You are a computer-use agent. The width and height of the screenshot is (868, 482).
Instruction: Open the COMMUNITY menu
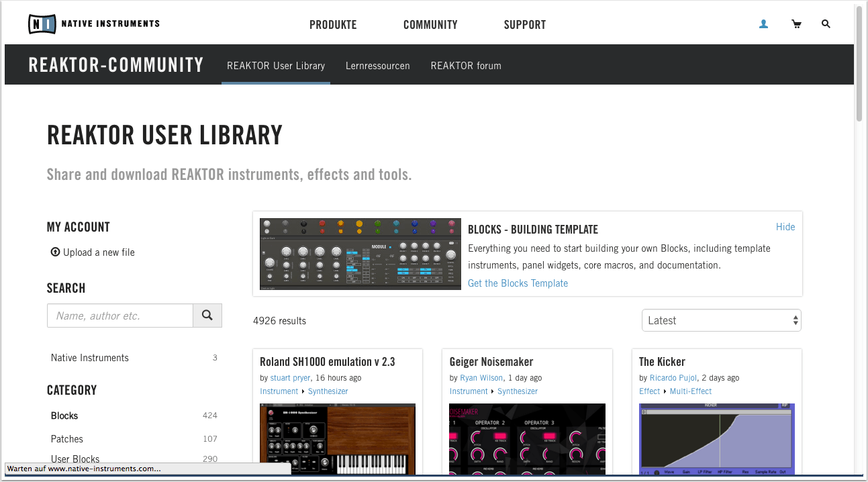point(430,25)
